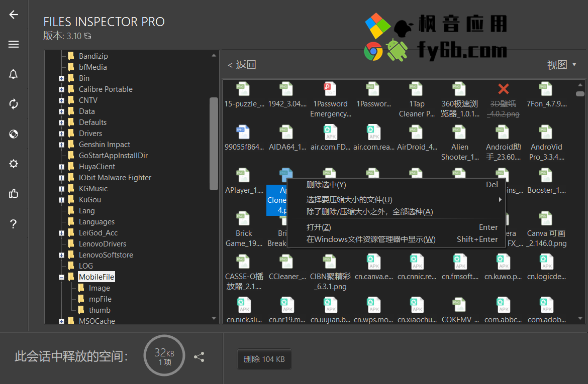Select the bfMedia folder in tree

92,67
